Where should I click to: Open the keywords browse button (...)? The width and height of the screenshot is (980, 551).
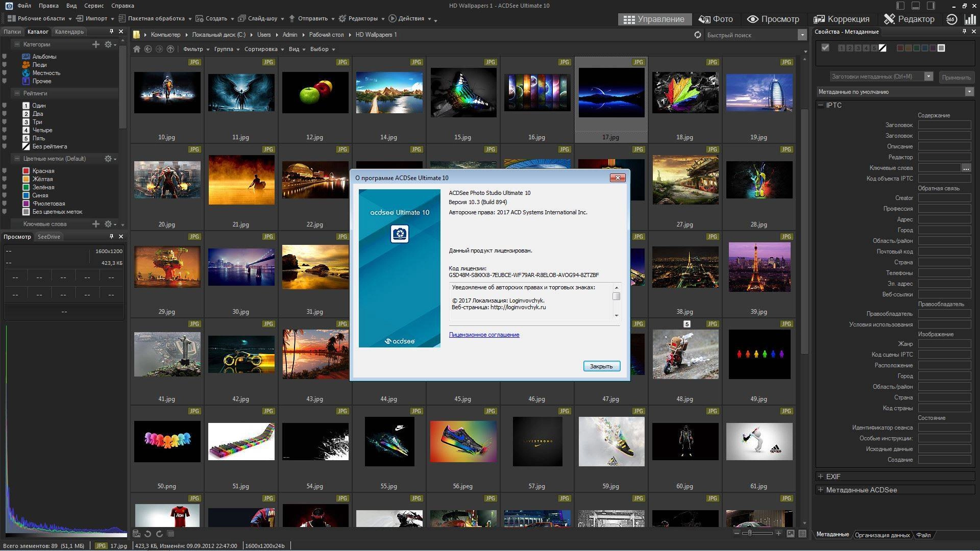966,168
